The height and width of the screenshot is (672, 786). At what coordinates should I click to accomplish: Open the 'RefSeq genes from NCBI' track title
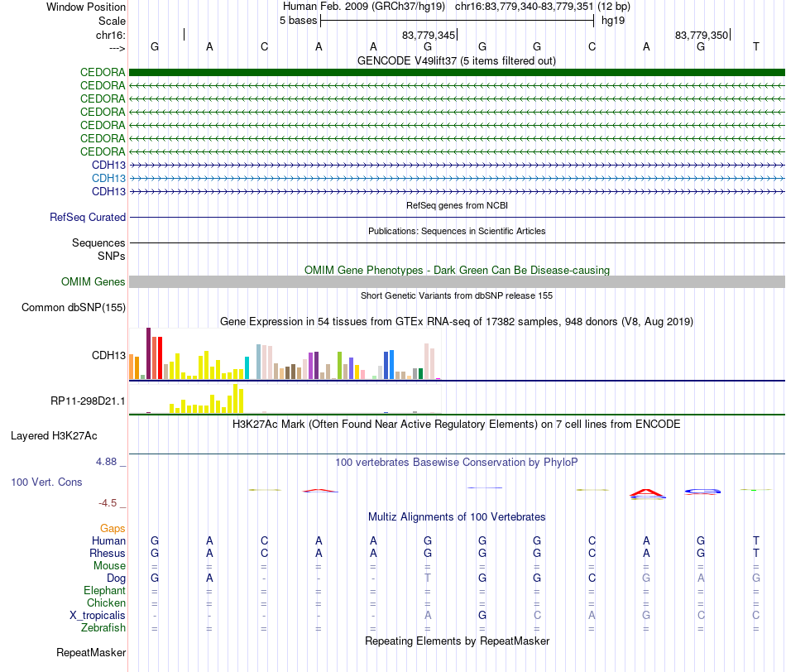coord(457,205)
